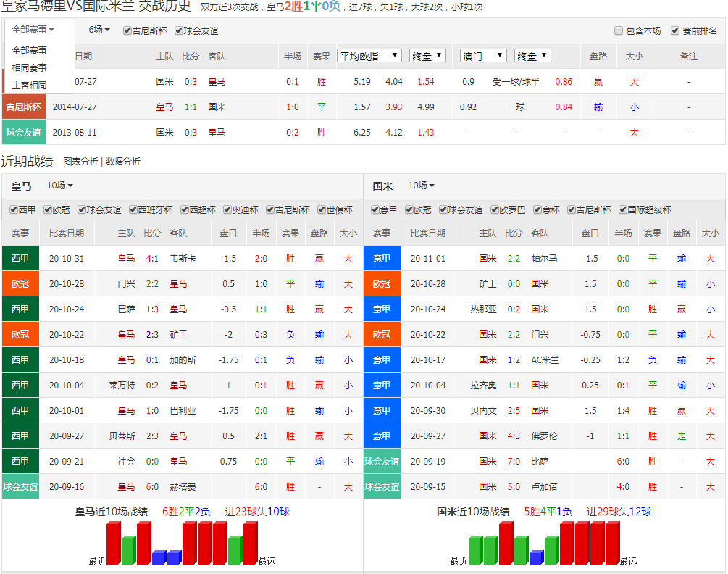
Task: Open the 澳门 company dropdown
Action: (483, 57)
